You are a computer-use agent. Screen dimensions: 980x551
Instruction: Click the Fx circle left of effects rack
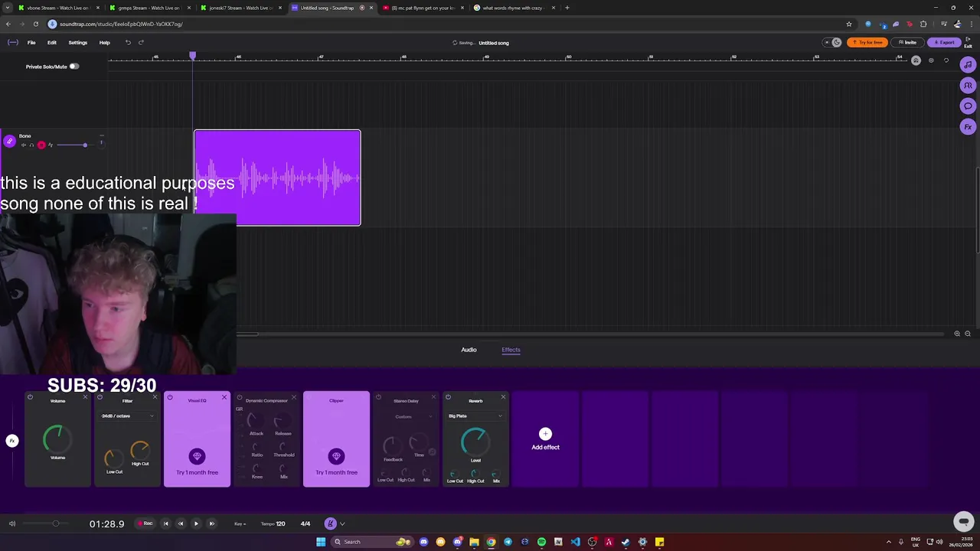[x=12, y=441]
